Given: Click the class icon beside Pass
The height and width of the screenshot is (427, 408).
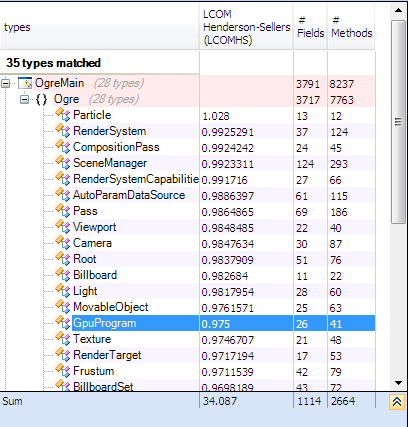Looking at the screenshot, I should [x=63, y=211].
